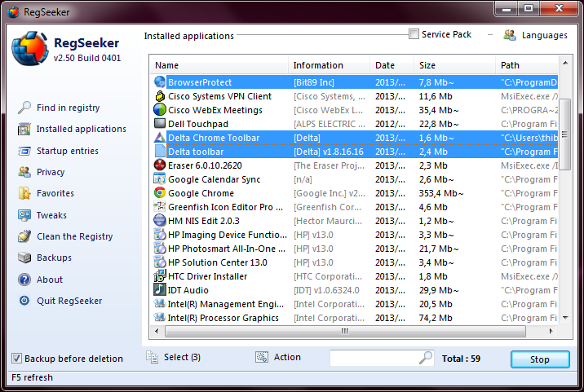Sort the list by Path column
Screen dimensions: 584x392
527,65
